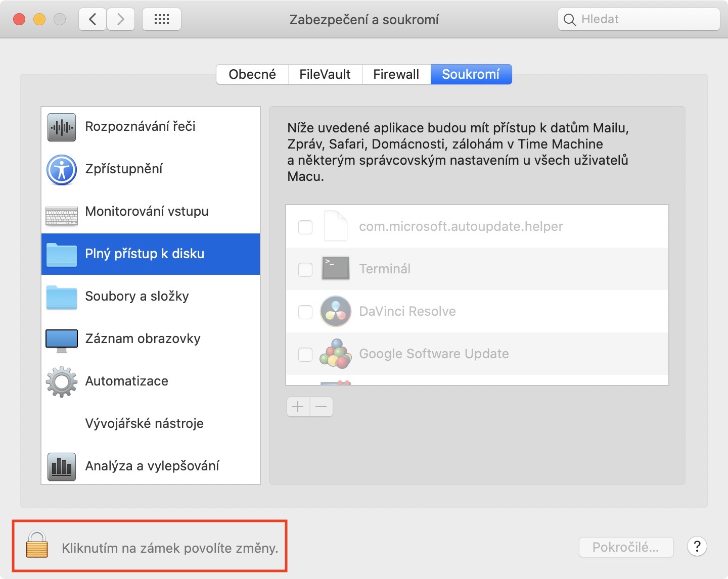Viewport: 728px width, 579px height.
Task: Enable the com.microsoft.autoupdate.helper checkbox
Action: pyautogui.click(x=305, y=227)
